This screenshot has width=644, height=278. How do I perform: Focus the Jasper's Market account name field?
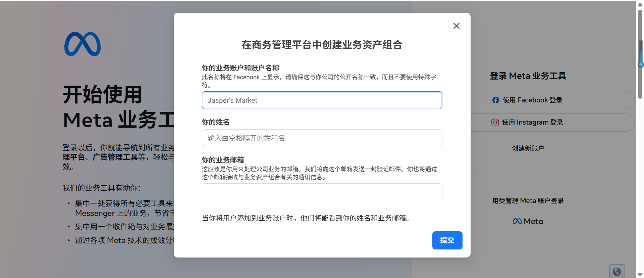pyautogui.click(x=322, y=100)
